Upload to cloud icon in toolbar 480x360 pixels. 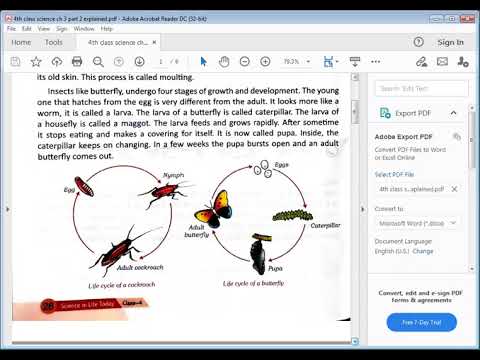57,62
